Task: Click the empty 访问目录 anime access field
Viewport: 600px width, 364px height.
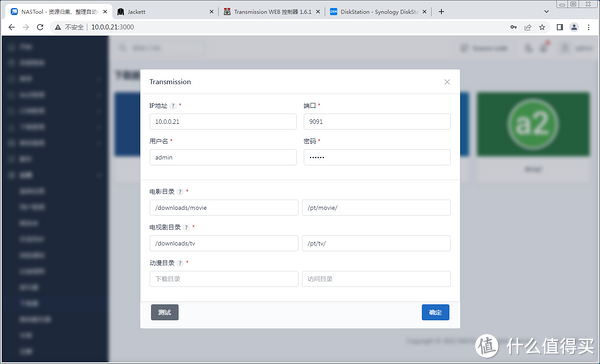Action: [x=376, y=279]
